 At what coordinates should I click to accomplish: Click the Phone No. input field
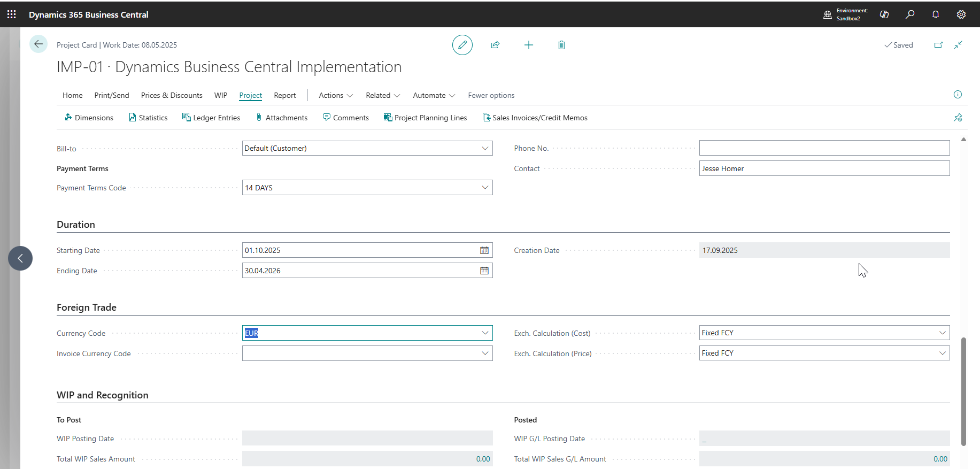pos(824,148)
